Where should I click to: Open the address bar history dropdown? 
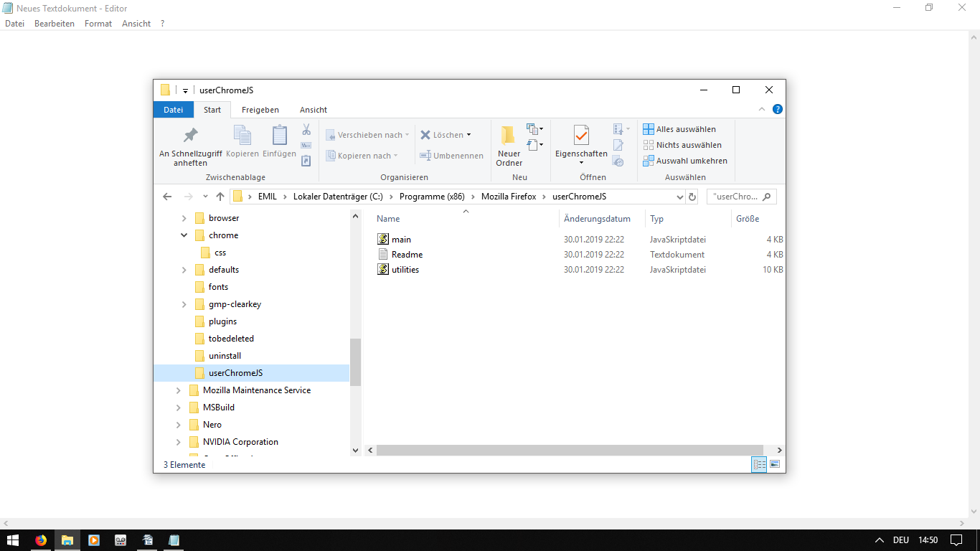[680, 197]
